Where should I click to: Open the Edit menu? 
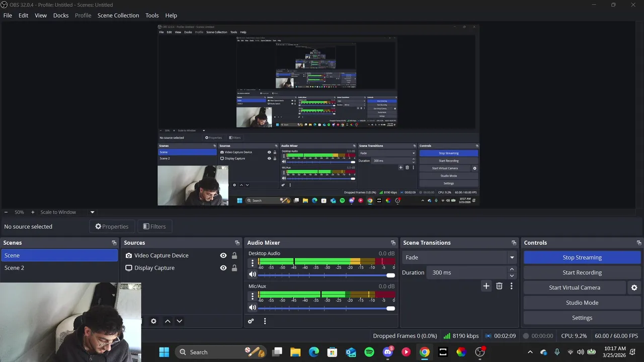coord(23,16)
